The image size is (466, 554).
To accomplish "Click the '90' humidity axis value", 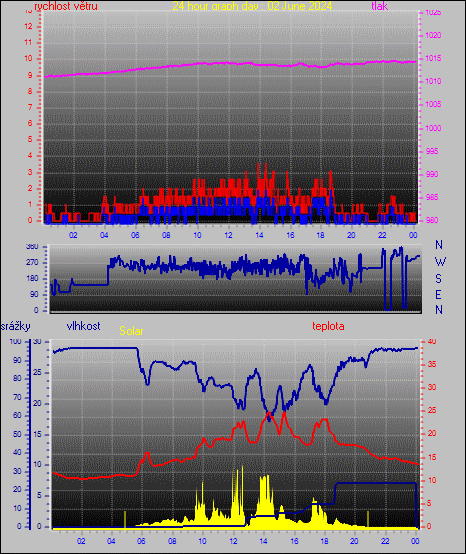I will pyautogui.click(x=17, y=360).
